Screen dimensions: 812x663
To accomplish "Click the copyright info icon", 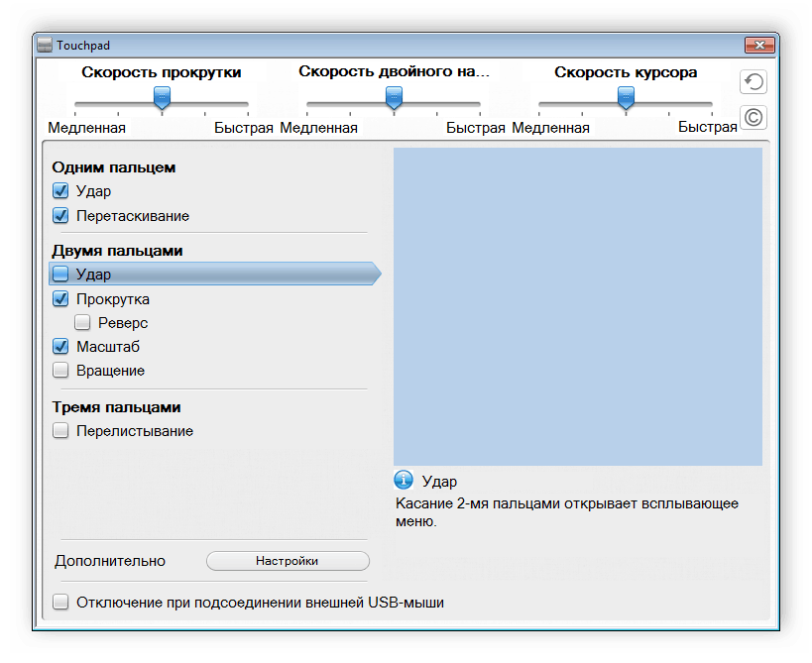I will [x=753, y=117].
